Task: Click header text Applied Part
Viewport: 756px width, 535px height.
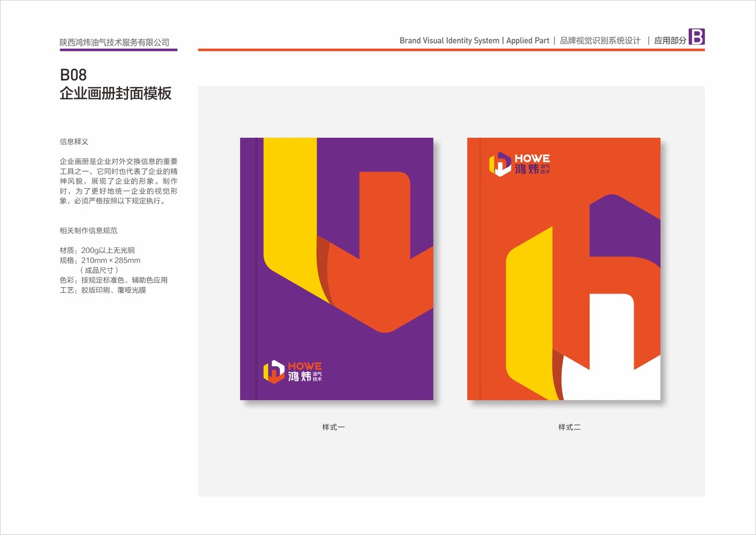Action: coord(528,40)
